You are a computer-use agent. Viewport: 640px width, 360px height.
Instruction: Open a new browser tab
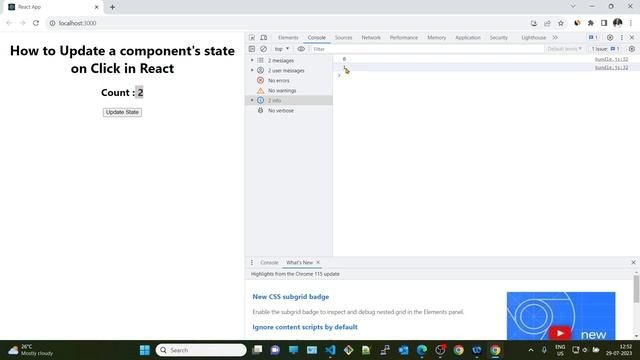pos(112,7)
